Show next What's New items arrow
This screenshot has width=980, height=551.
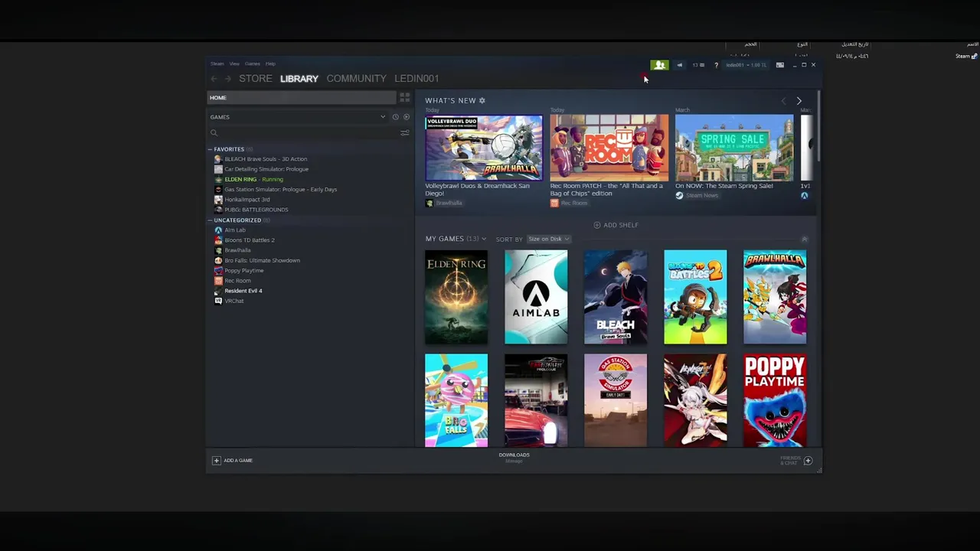[799, 101]
